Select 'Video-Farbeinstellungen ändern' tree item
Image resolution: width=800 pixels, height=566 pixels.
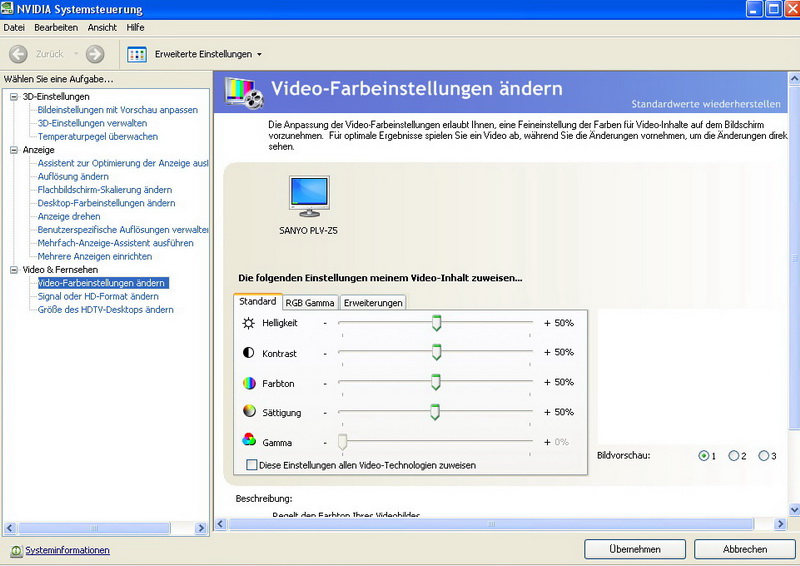(x=103, y=283)
